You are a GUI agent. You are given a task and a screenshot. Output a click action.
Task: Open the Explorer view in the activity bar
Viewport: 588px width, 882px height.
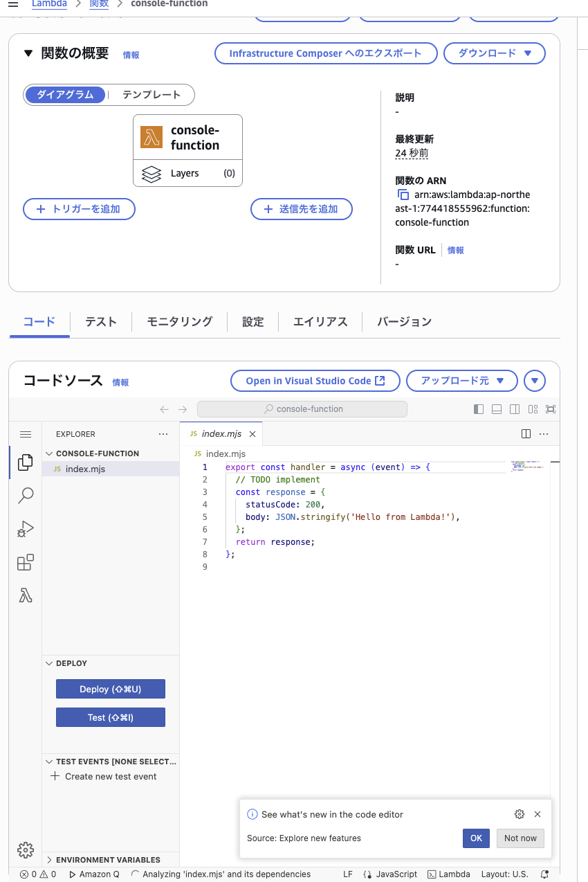click(x=26, y=462)
